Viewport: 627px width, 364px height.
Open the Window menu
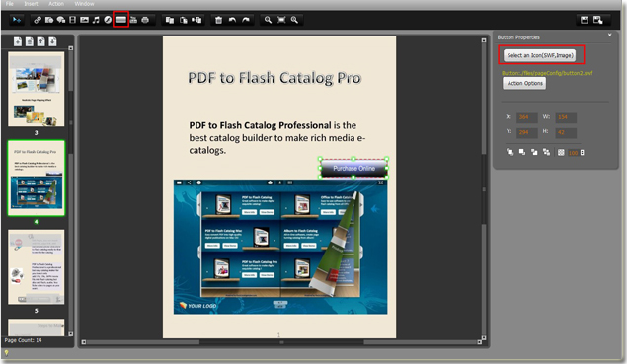tap(84, 4)
